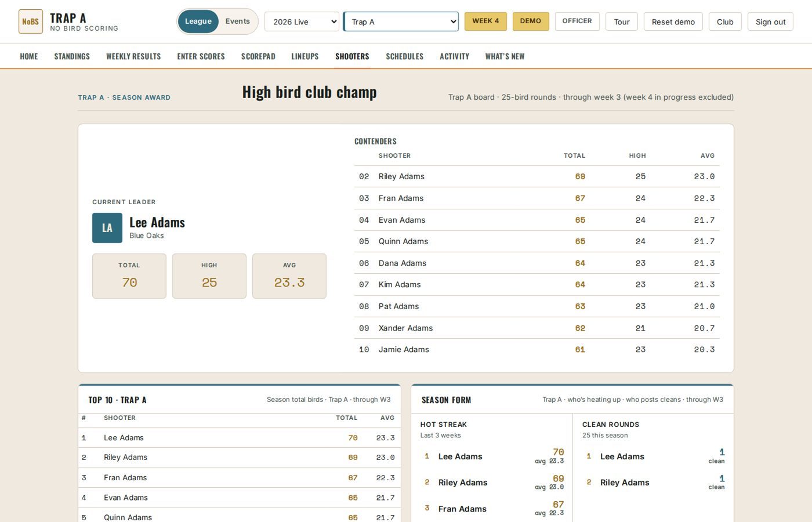Viewport: 812px width, 522px height.
Task: Click the Trap A · Season Award breadcrumb
Action: tap(124, 97)
